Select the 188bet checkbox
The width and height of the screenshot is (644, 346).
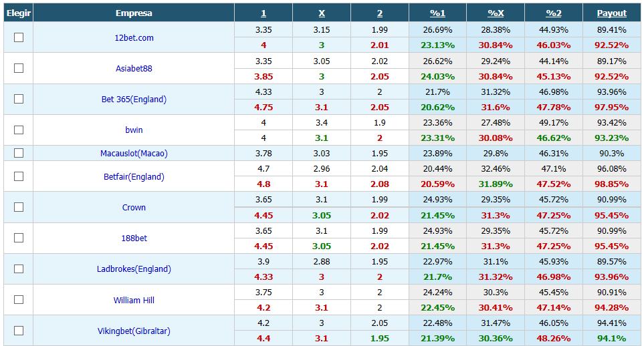click(x=19, y=238)
